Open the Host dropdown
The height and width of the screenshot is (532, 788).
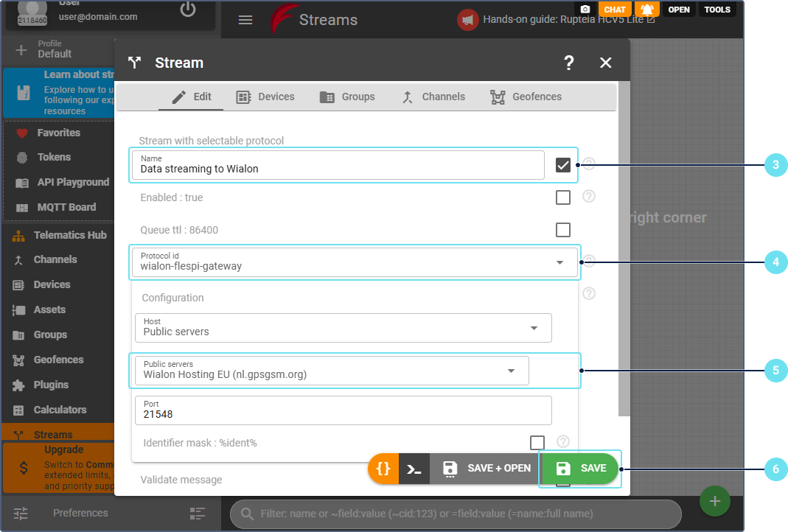click(344, 328)
